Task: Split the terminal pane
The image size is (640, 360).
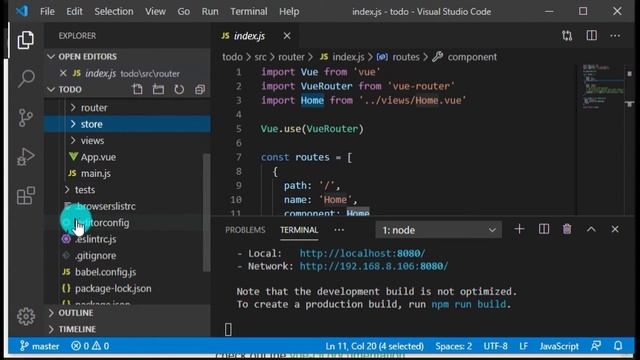Action: (544, 229)
